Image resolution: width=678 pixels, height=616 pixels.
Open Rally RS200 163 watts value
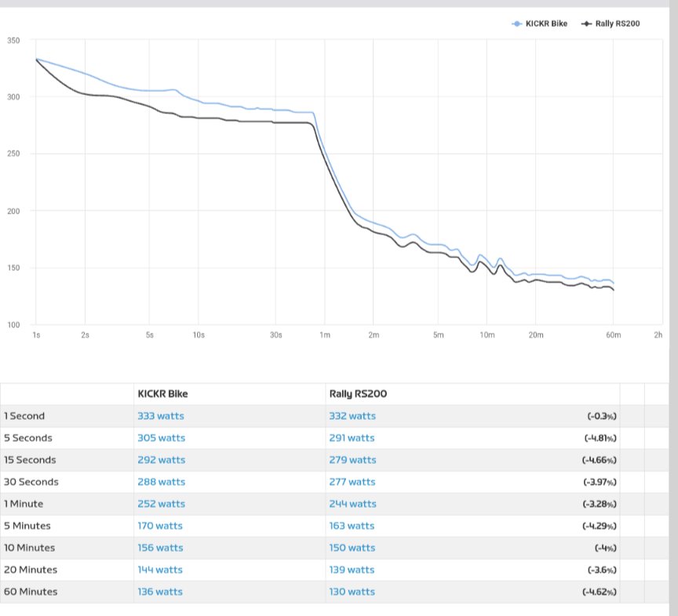pyautogui.click(x=352, y=526)
